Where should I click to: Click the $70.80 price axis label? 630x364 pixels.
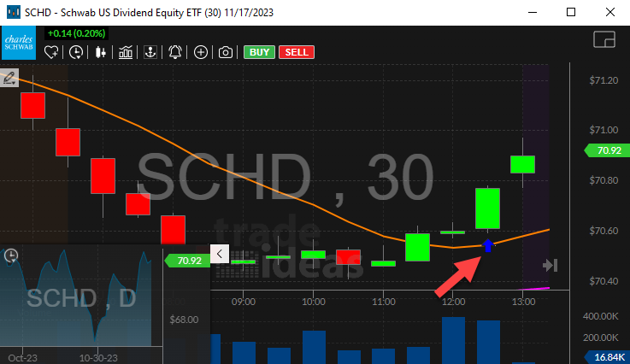tap(604, 180)
